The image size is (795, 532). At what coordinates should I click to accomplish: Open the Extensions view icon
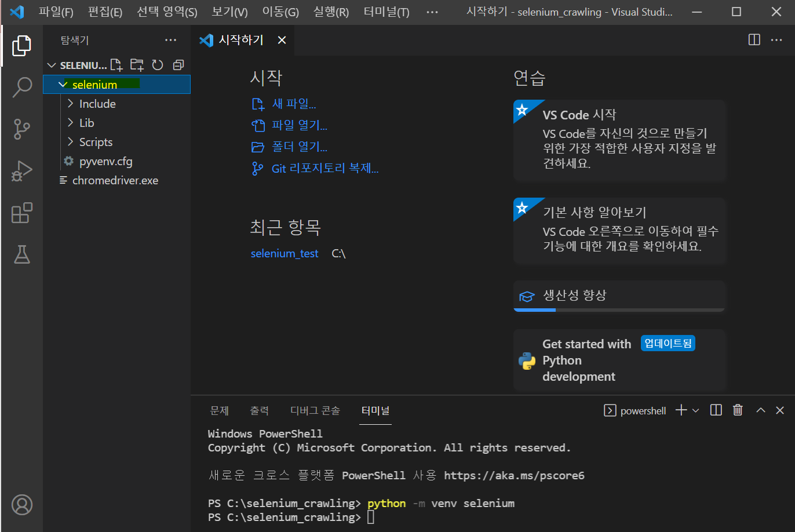pos(21,213)
